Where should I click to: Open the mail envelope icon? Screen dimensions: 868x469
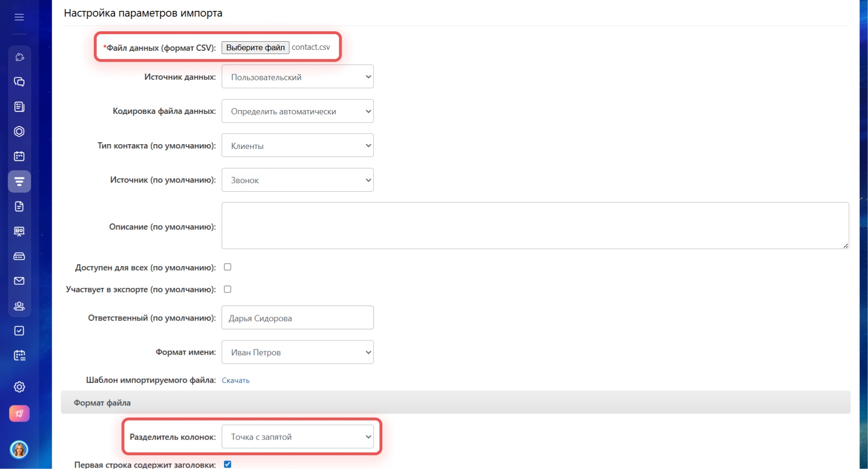click(x=19, y=281)
